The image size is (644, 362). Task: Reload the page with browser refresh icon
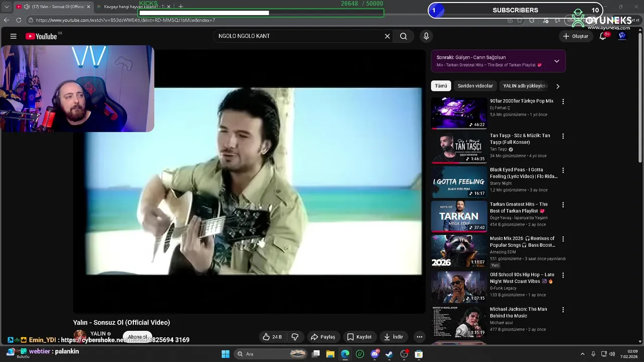pyautogui.click(x=19, y=20)
